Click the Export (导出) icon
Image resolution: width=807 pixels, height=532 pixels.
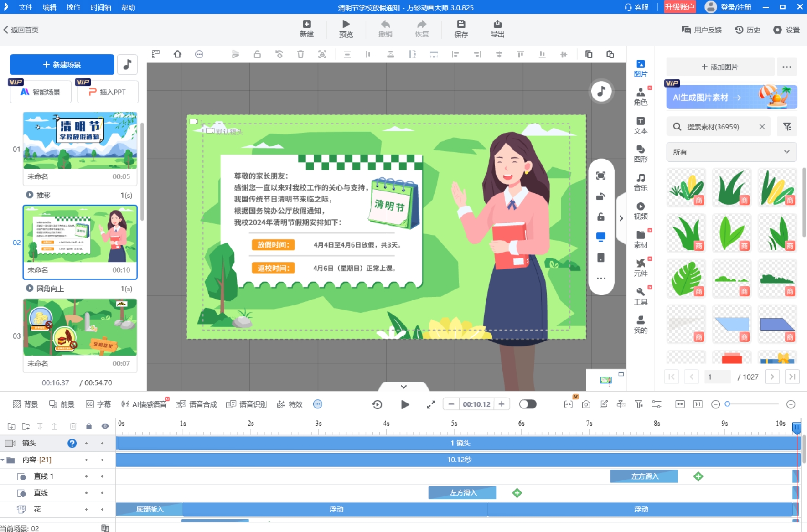point(497,29)
